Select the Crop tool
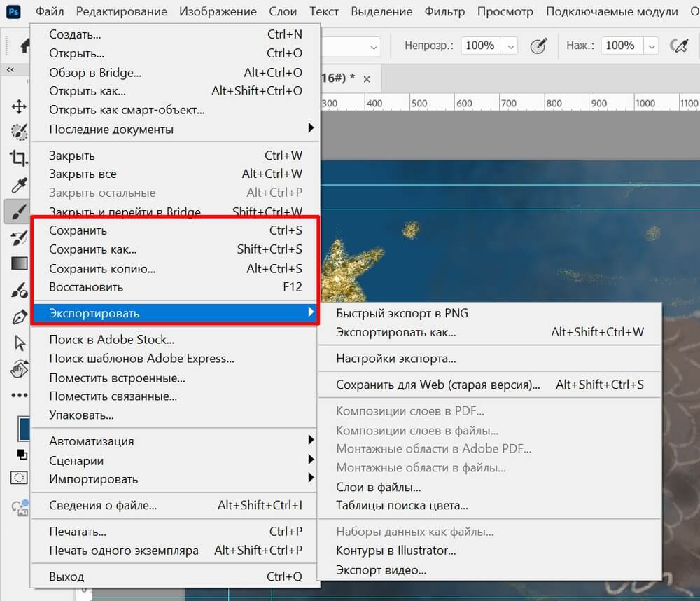The height and width of the screenshot is (601, 700). point(19,158)
